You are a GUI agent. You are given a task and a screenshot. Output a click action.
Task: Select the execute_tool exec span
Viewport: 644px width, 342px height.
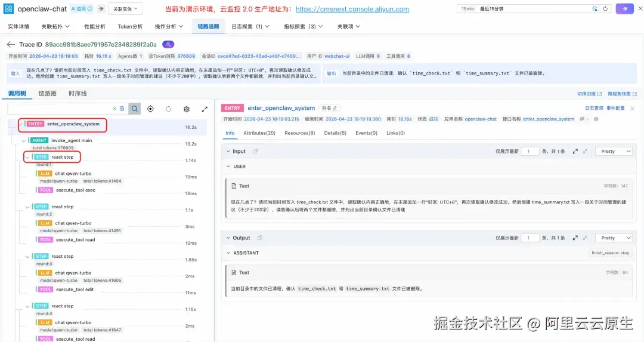tap(76, 190)
